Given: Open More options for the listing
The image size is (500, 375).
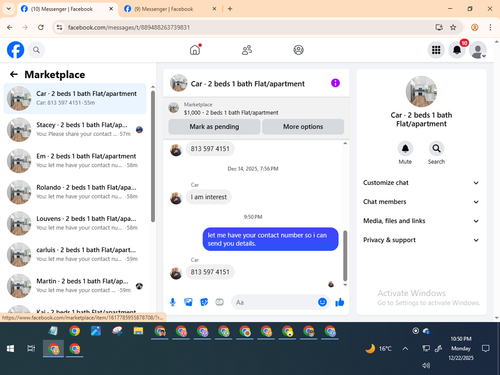Looking at the screenshot, I should (303, 127).
